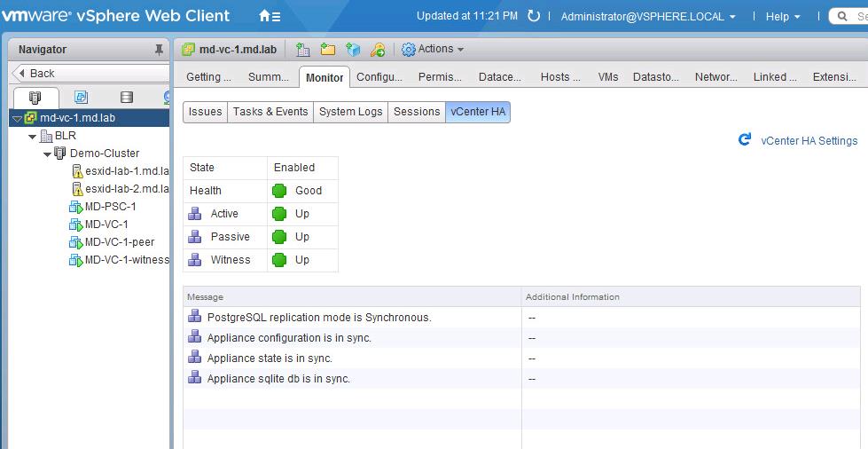
Task: Collapse the md-vc-1.md.lab tree node
Action: [x=17, y=119]
